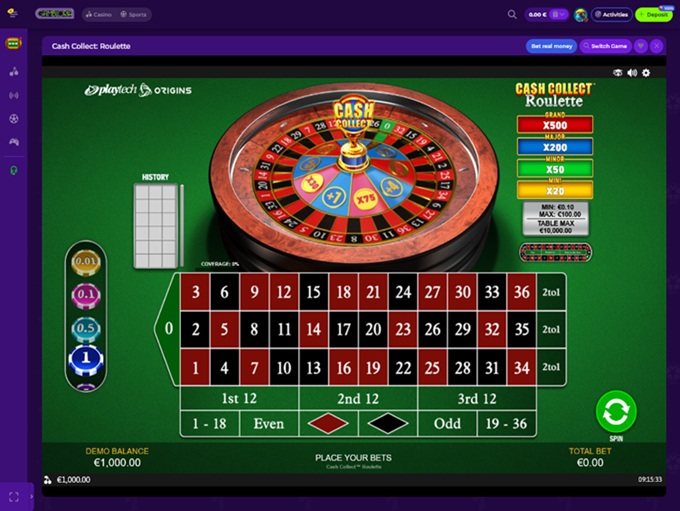
Task: Click live casino broadcast sidebar icon
Action: pos(14,95)
